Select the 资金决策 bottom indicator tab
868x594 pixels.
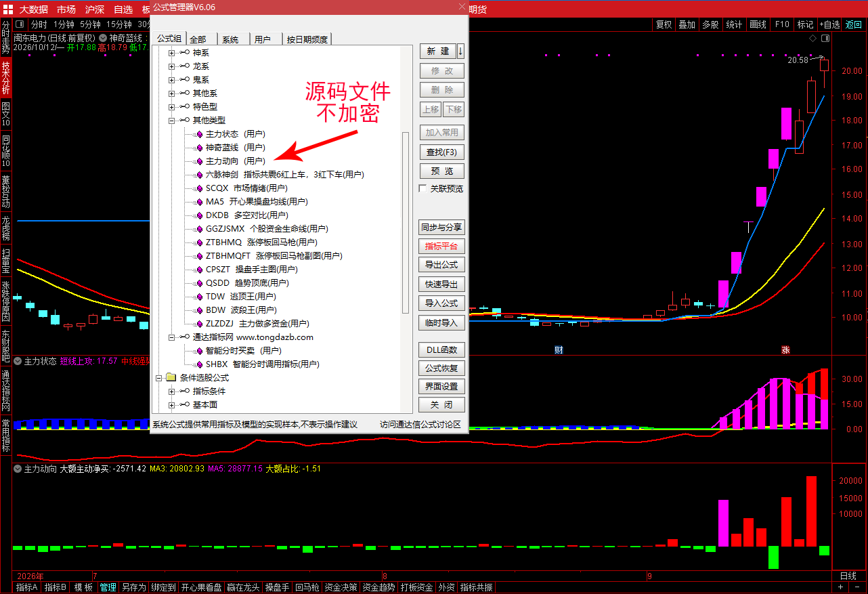click(x=341, y=588)
